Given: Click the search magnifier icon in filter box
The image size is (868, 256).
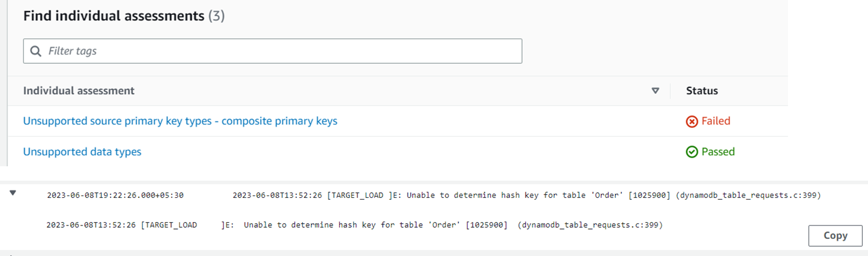Looking at the screenshot, I should click(36, 51).
